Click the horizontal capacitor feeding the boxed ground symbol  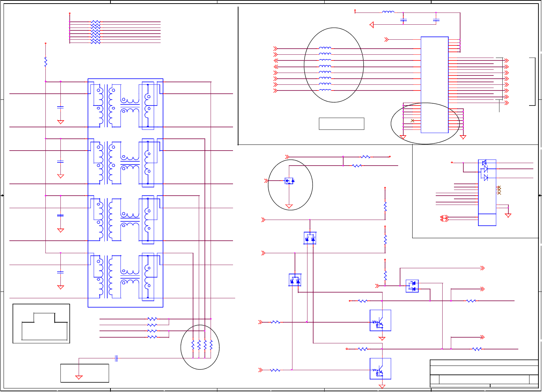click(x=116, y=358)
